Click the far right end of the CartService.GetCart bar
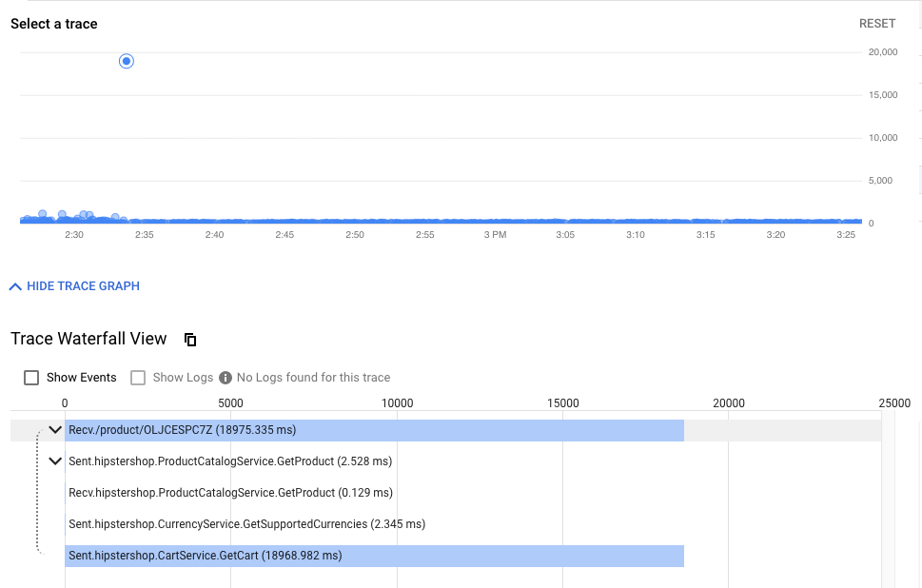This screenshot has width=922, height=588. tap(679, 556)
